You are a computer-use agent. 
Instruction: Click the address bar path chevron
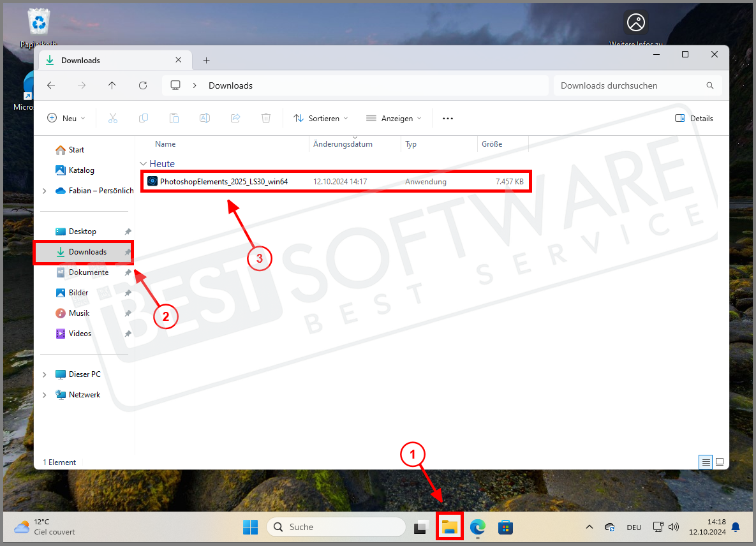pos(195,85)
